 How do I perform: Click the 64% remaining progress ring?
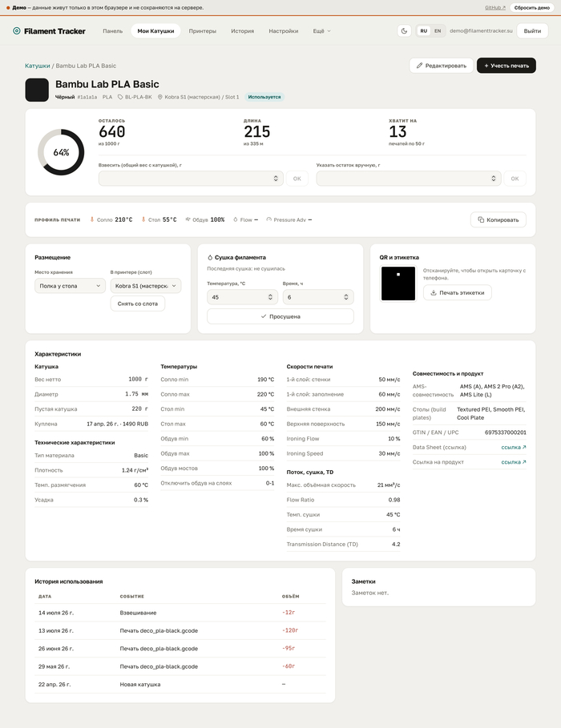pyautogui.click(x=61, y=152)
